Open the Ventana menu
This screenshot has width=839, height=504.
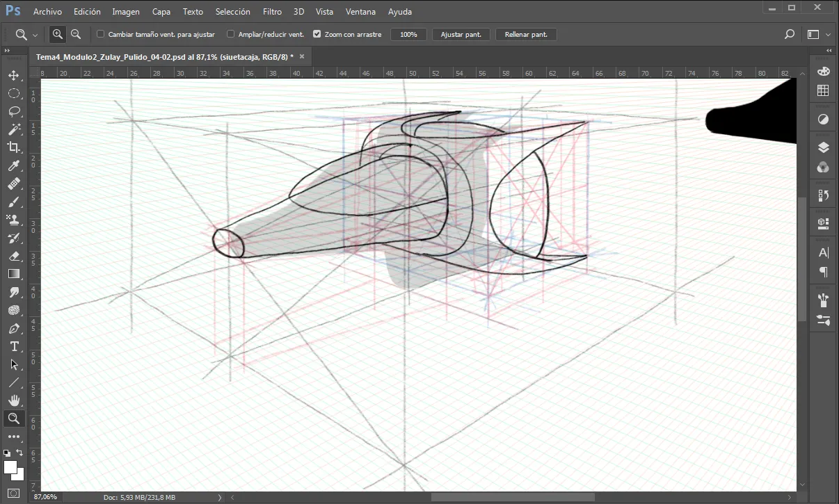tap(360, 12)
